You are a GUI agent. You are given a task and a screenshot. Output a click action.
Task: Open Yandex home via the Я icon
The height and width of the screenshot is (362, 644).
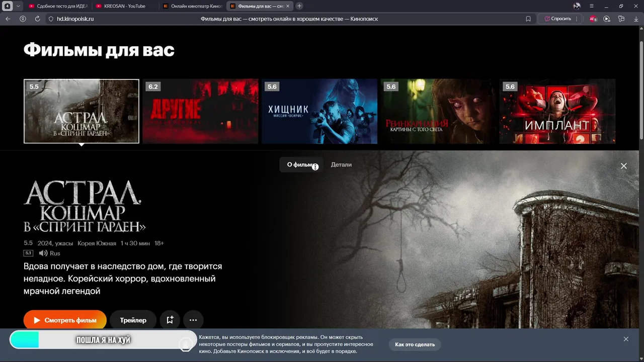(x=23, y=19)
